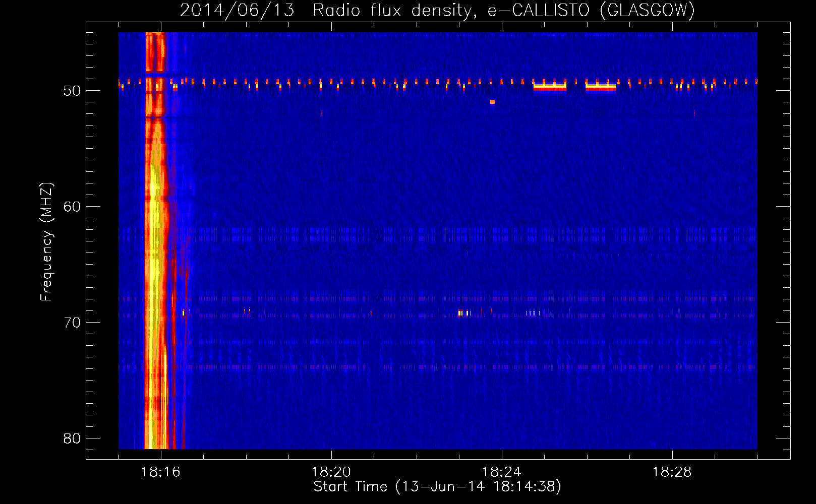The height and width of the screenshot is (504, 816).
Task: Click the 60 MHz frequency tick label
Action: [72, 207]
